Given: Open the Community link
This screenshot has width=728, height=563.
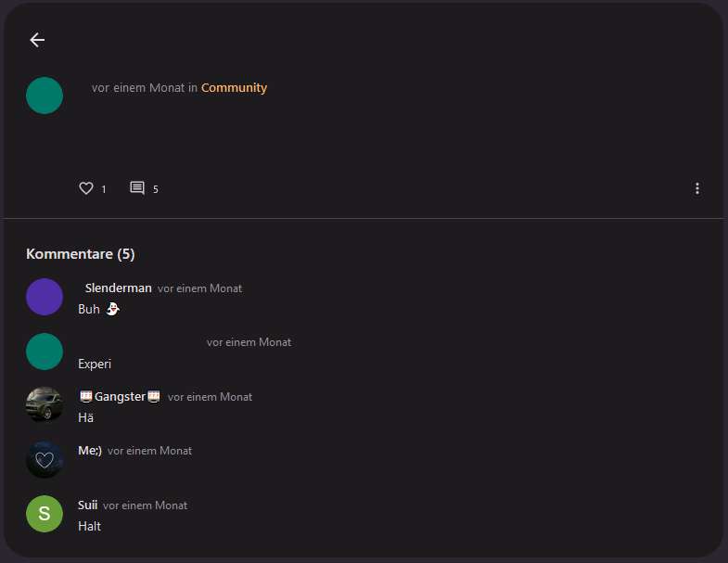Looking at the screenshot, I should pyautogui.click(x=234, y=88).
